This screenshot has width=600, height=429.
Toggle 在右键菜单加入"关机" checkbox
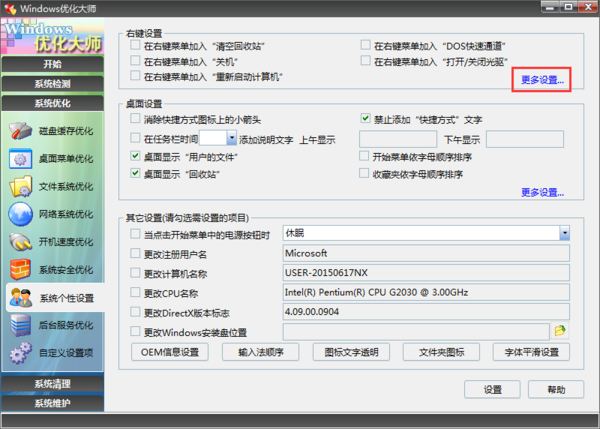click(135, 60)
